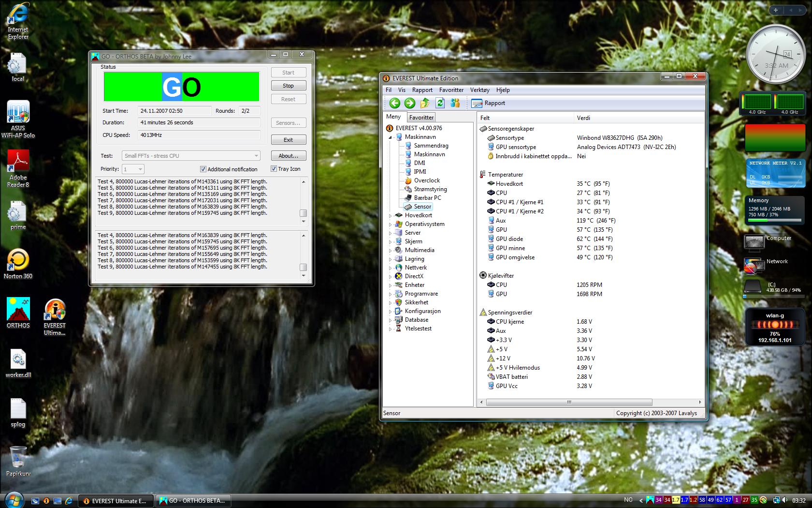Open the Verktøy menu
Viewport: 812px width, 508px height.
(480, 90)
